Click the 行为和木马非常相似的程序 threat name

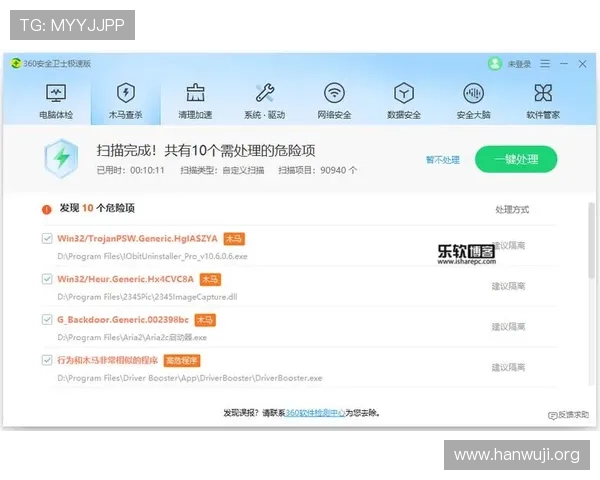pos(108,360)
